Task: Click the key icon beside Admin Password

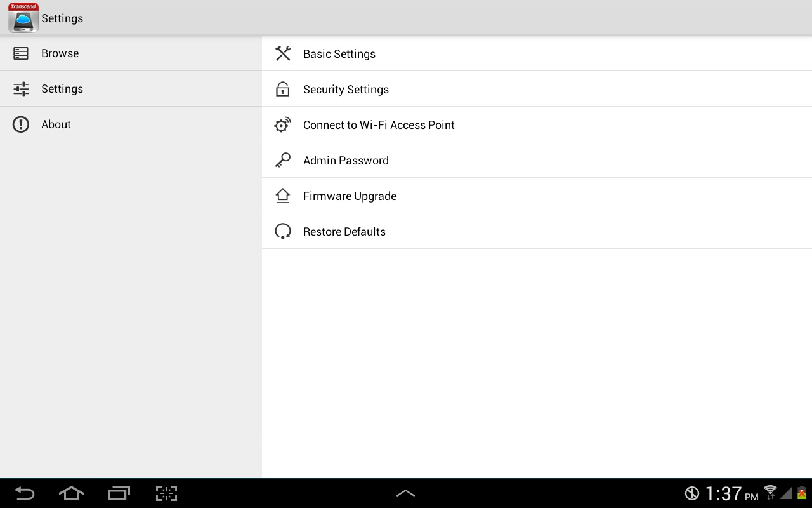Action: pos(283,160)
